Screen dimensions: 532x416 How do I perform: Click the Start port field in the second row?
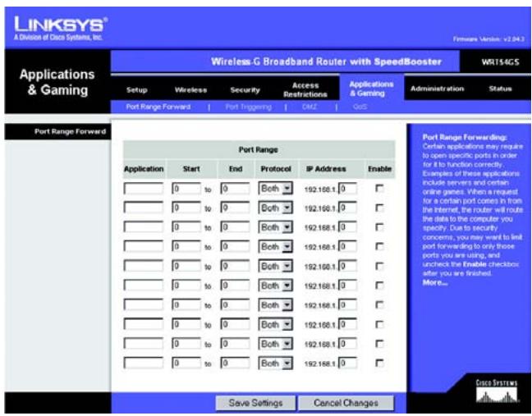[186, 208]
